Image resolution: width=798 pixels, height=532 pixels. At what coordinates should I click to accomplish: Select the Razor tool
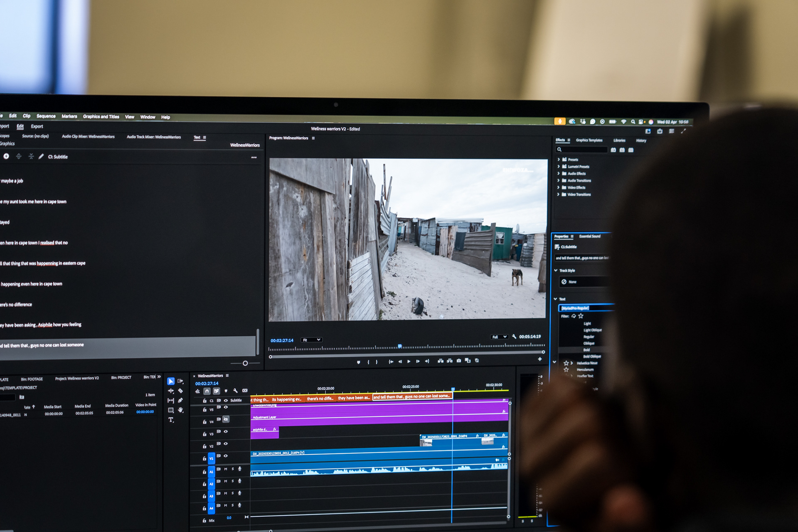180,391
